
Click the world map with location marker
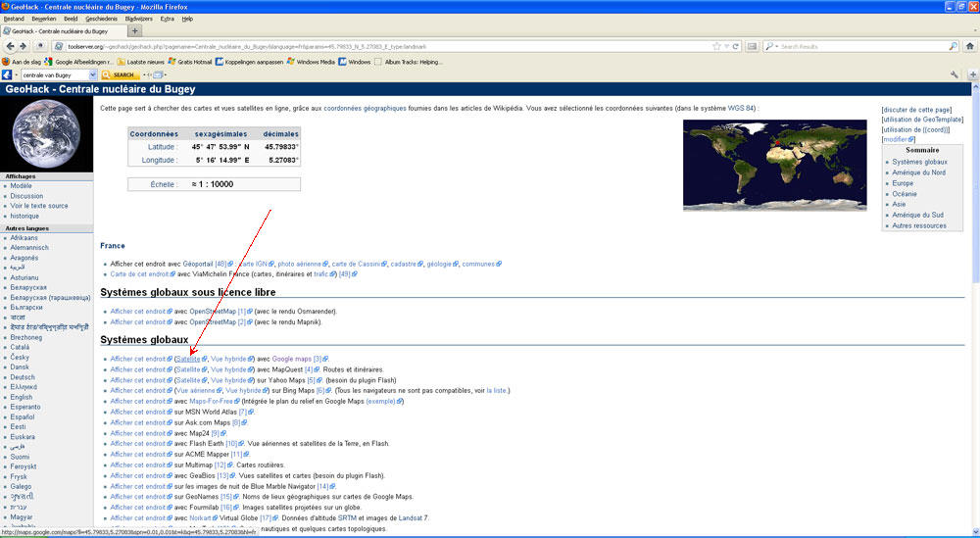point(774,165)
